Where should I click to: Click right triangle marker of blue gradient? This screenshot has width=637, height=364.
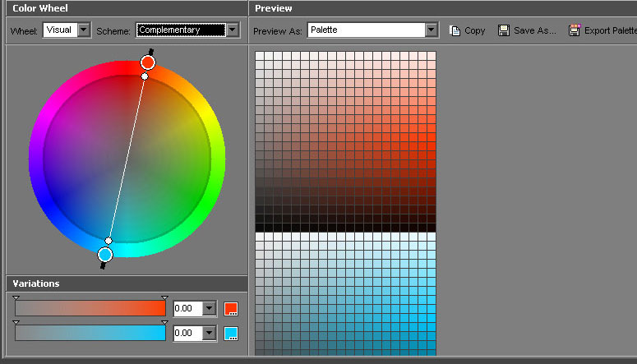point(164,323)
